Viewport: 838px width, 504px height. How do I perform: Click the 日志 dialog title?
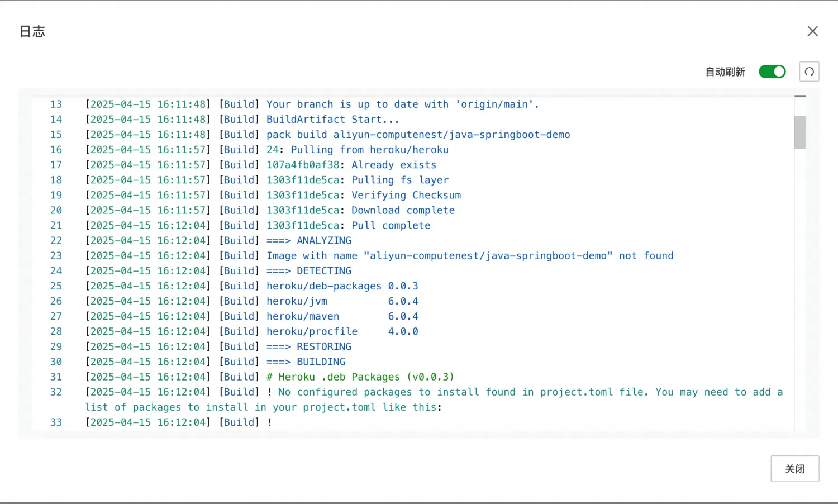(32, 31)
